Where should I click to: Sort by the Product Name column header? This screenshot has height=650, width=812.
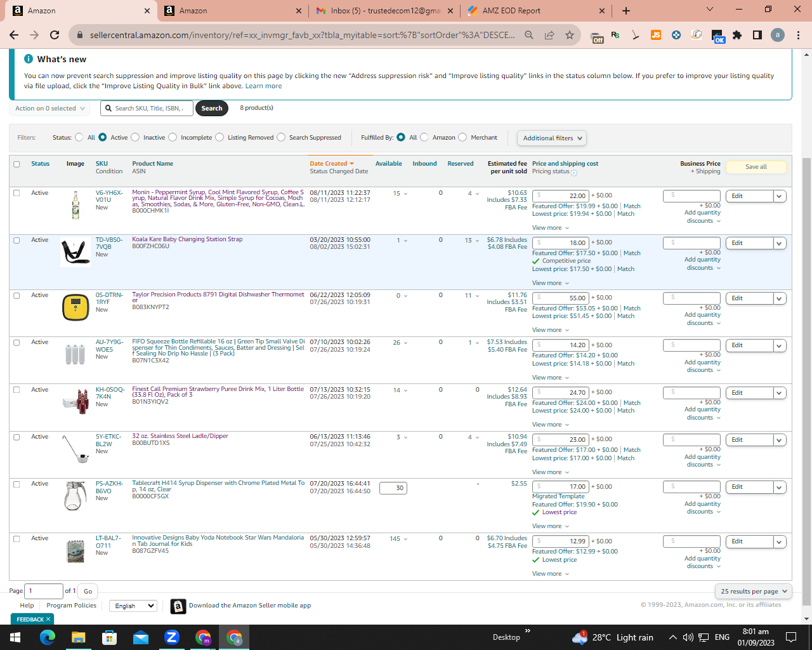(x=152, y=164)
